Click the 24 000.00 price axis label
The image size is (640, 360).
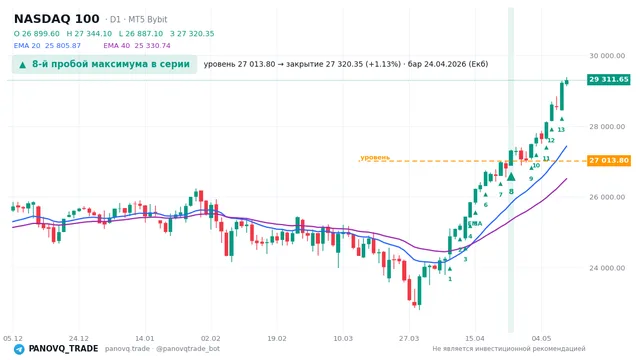pyautogui.click(x=607, y=268)
